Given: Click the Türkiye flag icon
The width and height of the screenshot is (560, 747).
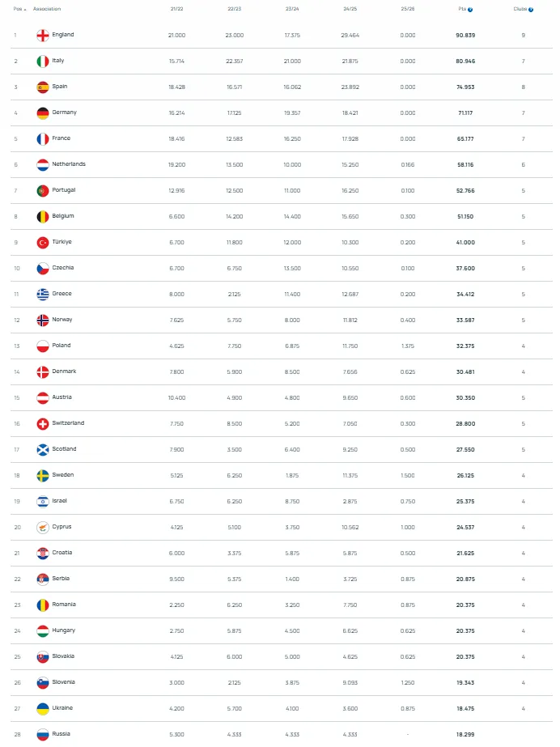Looking at the screenshot, I should (x=43, y=243).
